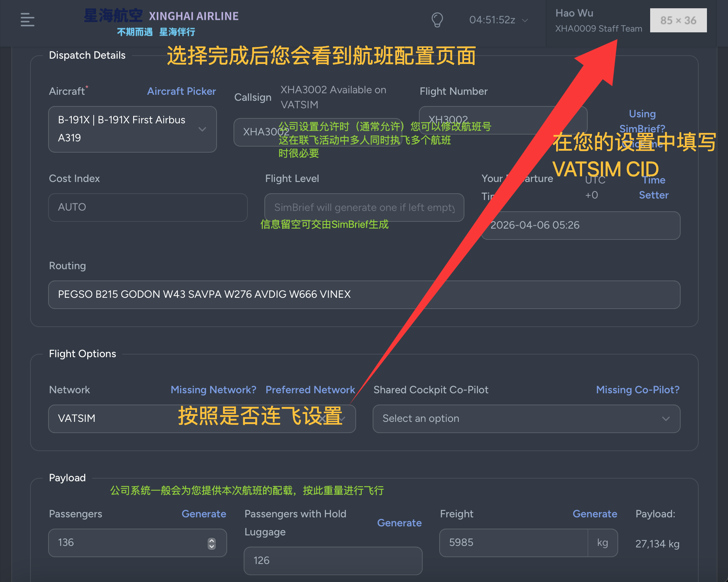Screen dimensions: 728x582
Task: Generate Passengers with Hold Luggage
Action: tap(399, 523)
